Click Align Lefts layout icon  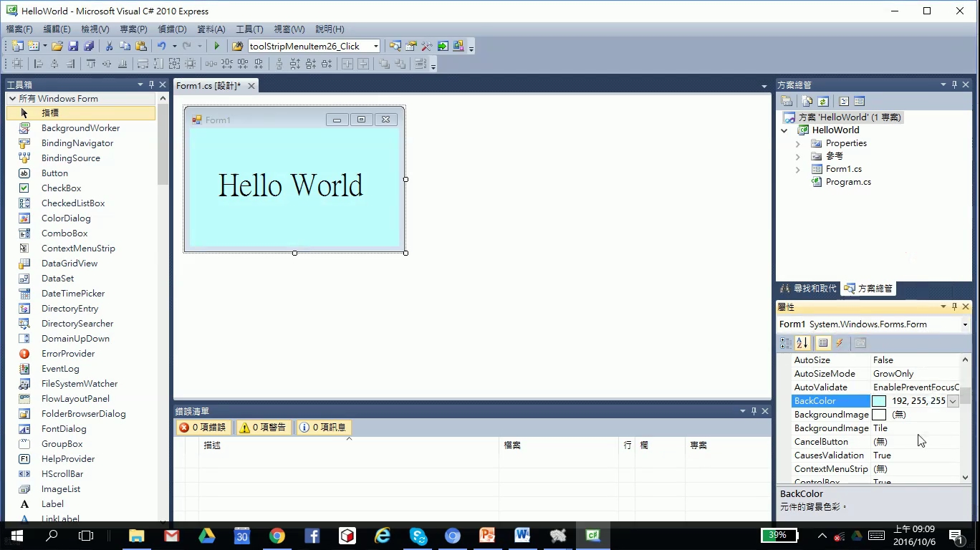(39, 64)
